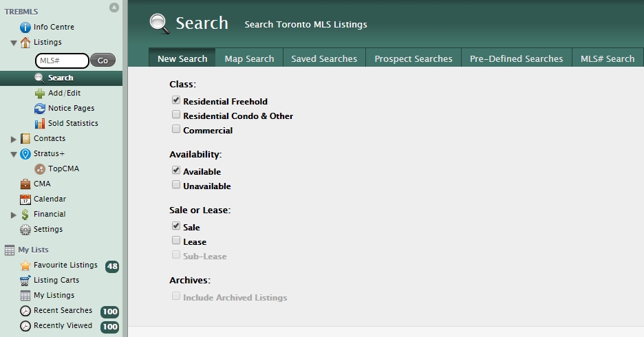Open Notice Pages refresh icon

click(x=40, y=109)
